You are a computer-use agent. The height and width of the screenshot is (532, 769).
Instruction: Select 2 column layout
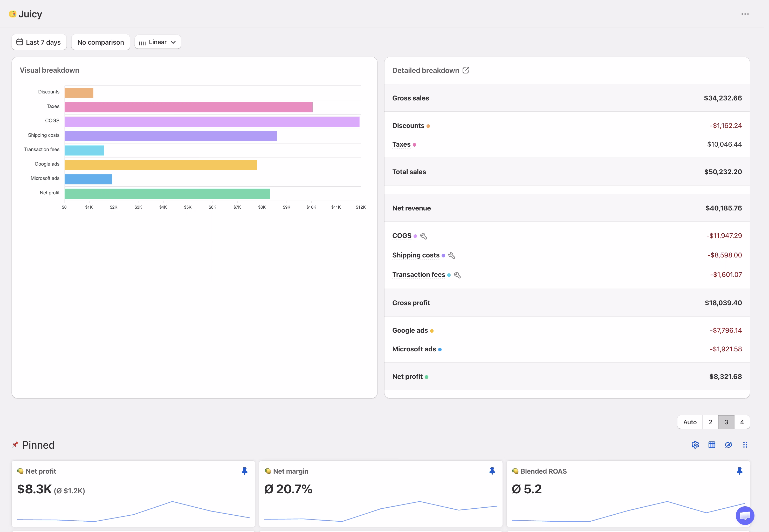point(710,422)
